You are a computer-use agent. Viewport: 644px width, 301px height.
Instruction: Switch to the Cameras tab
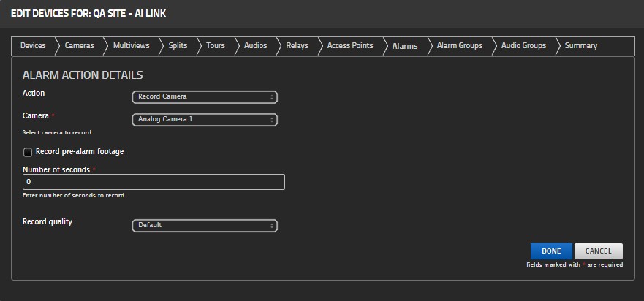[79, 46]
